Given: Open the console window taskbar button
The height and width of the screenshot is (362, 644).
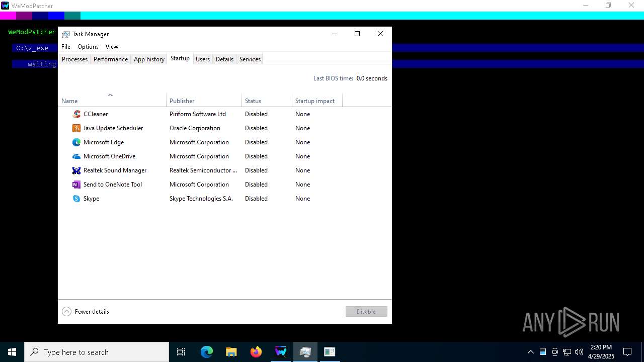Looking at the screenshot, I should point(330,352).
